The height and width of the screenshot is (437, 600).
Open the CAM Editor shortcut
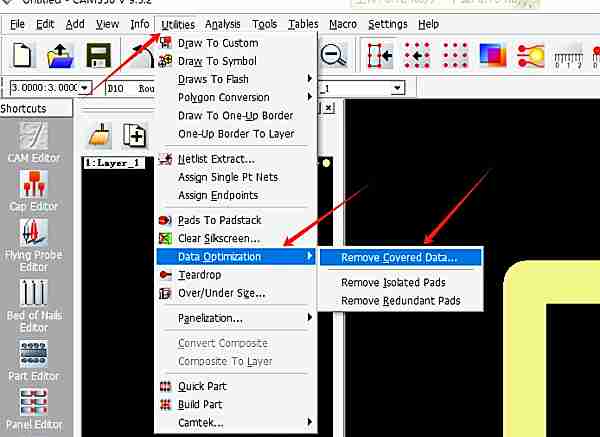point(34,142)
